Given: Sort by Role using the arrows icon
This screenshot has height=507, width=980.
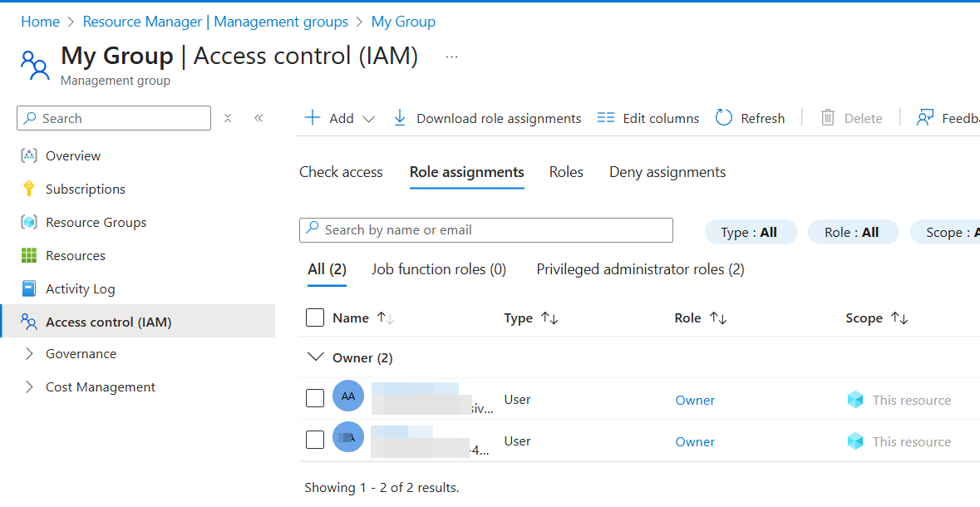Looking at the screenshot, I should (x=718, y=318).
